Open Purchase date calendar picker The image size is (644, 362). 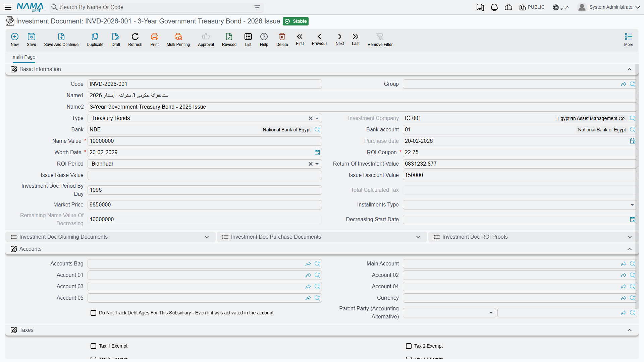coord(633,141)
